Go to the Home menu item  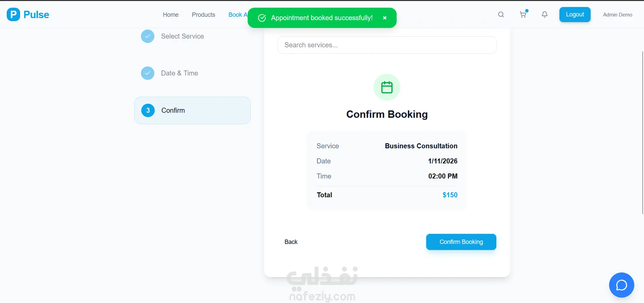coord(170,15)
